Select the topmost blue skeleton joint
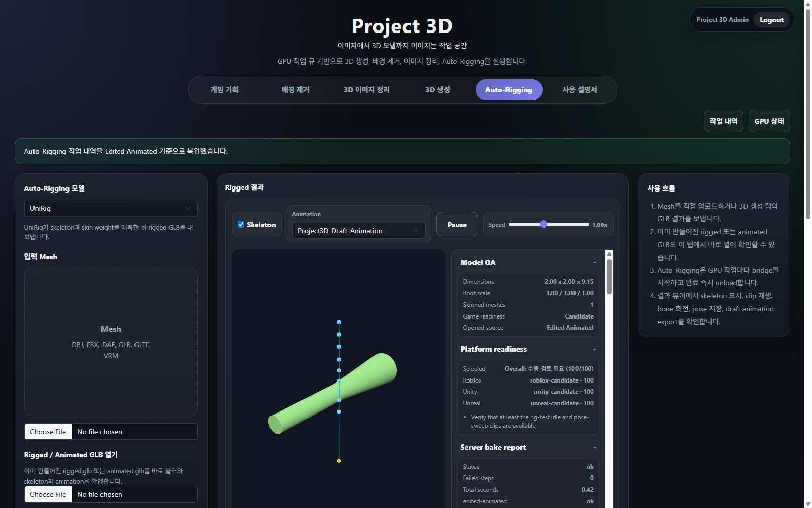Screen dimensions: 812x508 click(339, 322)
